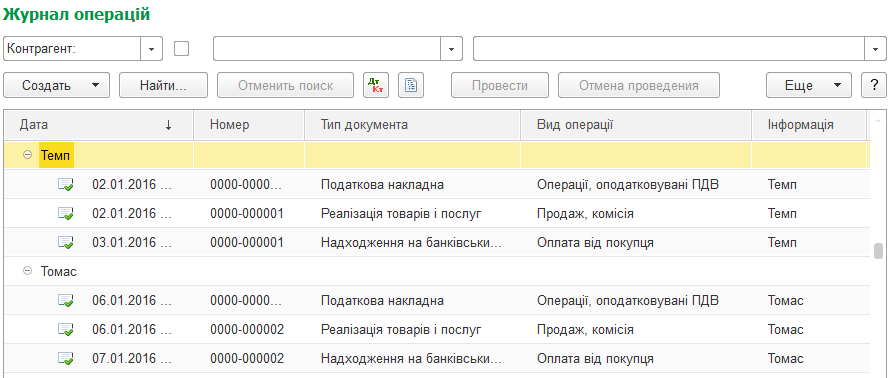This screenshot has height=378, width=890.
Task: Click the Провести button
Action: [500, 86]
